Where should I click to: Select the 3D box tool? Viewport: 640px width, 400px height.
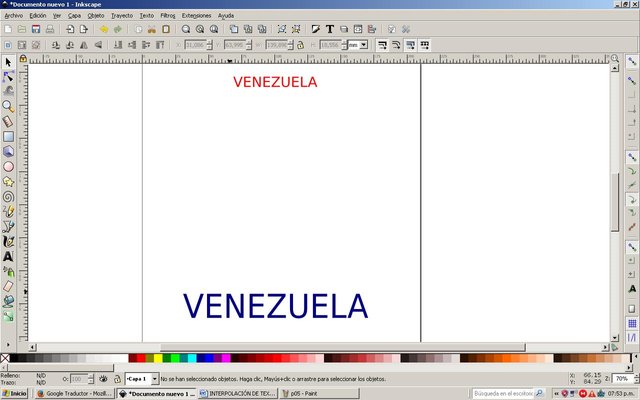pos(8,151)
